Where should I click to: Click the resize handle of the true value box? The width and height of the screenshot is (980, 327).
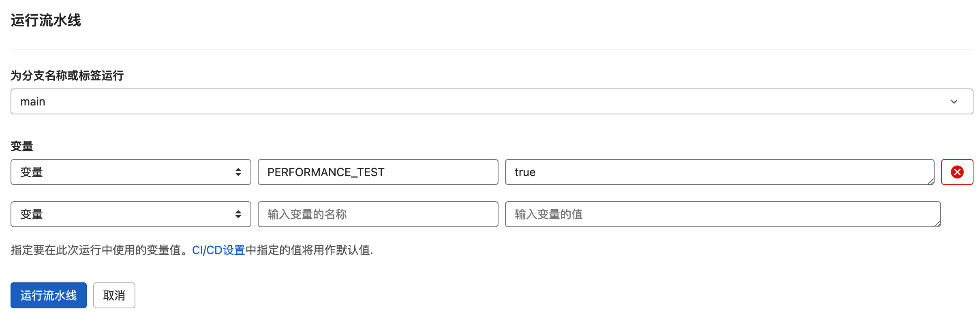[x=931, y=182]
